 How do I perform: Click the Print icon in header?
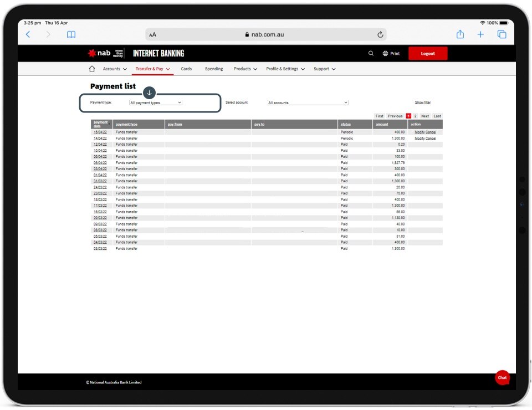coord(386,54)
